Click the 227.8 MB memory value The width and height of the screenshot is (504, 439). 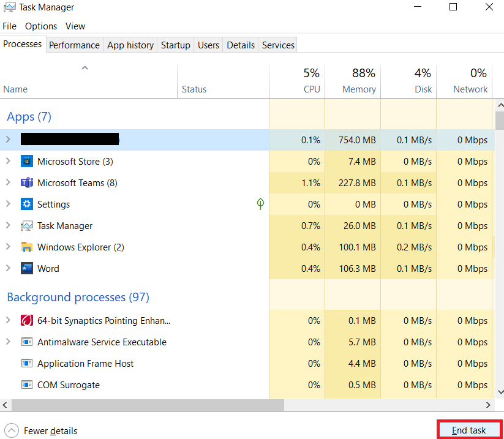tap(357, 183)
